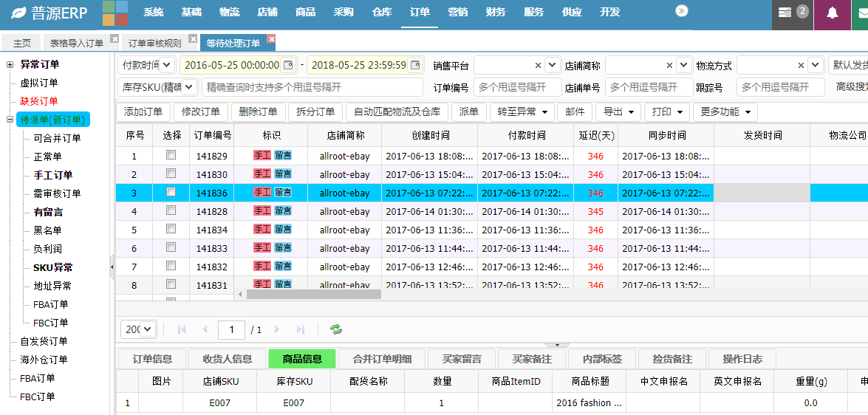The width and height of the screenshot is (868, 415).
Task: Open the notifications bell icon
Action: click(832, 13)
